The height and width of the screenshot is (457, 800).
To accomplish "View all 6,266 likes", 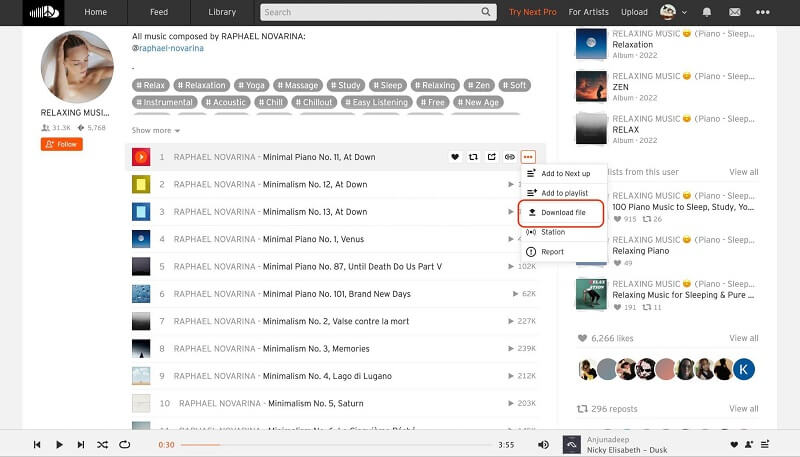I will pyautogui.click(x=743, y=338).
